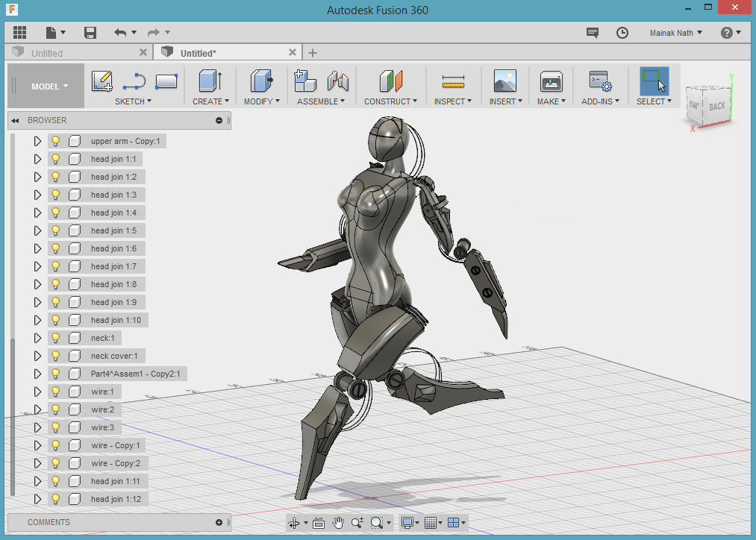Click the BACK face of ViewCube
The width and height of the screenshot is (756, 540).
717,106
